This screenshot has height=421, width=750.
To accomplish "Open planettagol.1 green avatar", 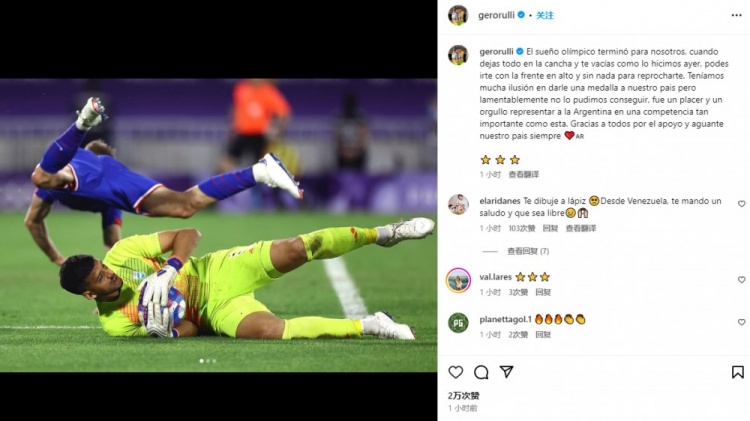I will pos(458,323).
